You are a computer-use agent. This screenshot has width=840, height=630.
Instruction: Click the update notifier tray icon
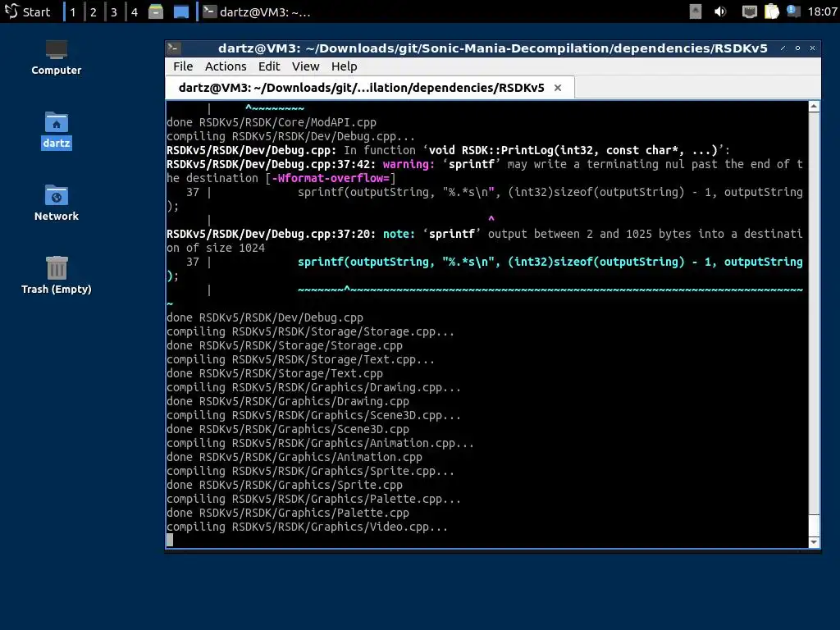[793, 11]
